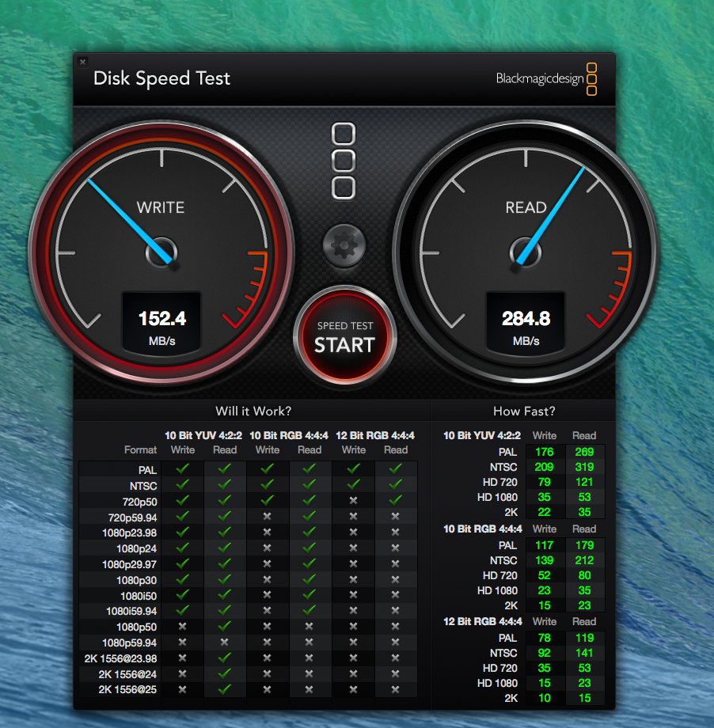Image resolution: width=714 pixels, height=728 pixels.
Task: Click 2K 1556@25 10 Bit YUV read checkmark
Action: click(224, 689)
